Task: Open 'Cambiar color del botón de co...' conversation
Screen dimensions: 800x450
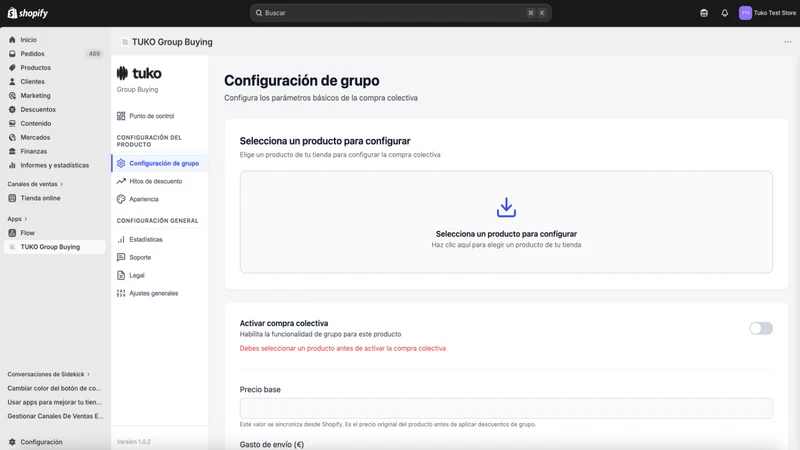Action: (54, 388)
